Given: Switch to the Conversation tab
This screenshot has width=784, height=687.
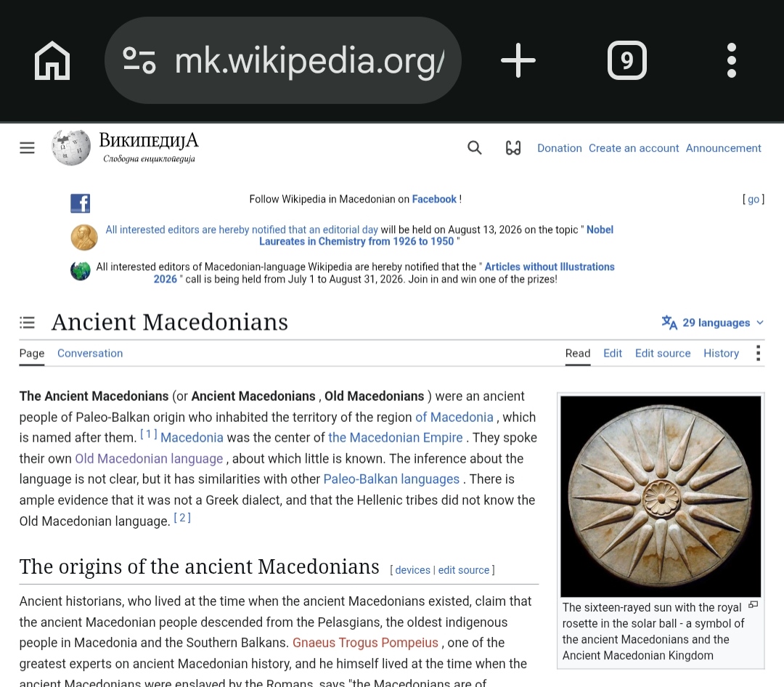Looking at the screenshot, I should 90,353.
